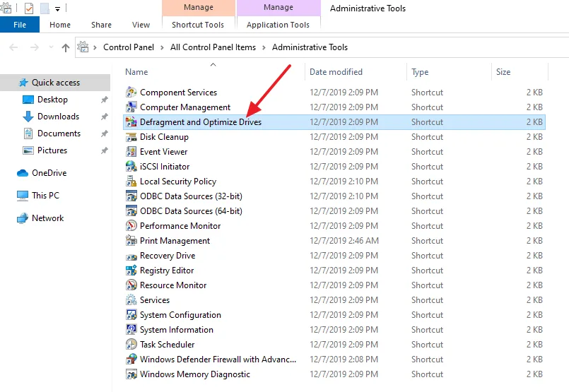Click the OneDrive cloud icon
Viewport: 569px width, 392px height.
(23, 173)
